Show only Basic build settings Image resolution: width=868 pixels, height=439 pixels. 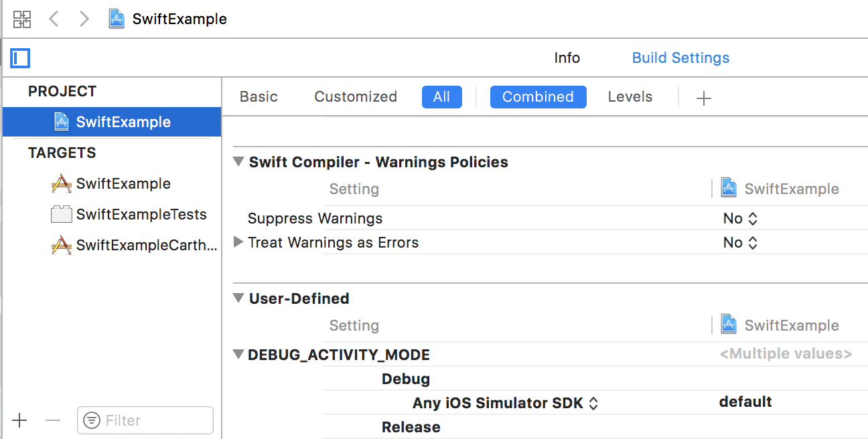259,97
